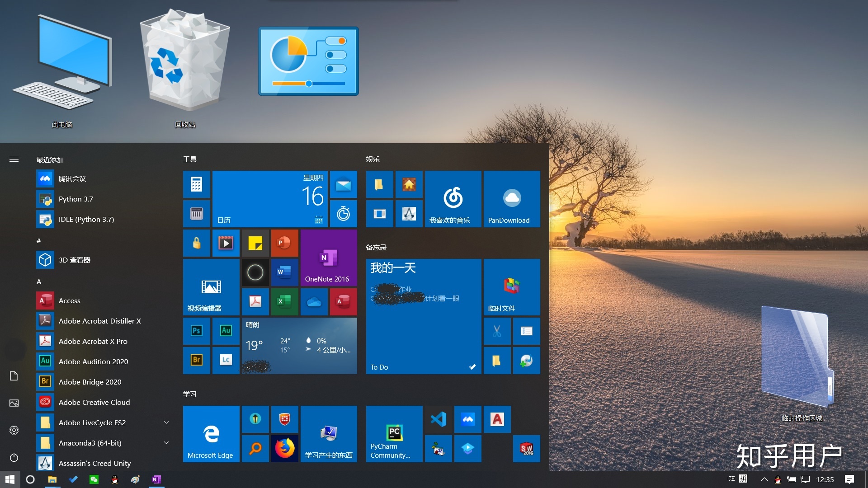Screen dimensions: 868x488
Task: Open the OneDrive tile
Action: (314, 302)
